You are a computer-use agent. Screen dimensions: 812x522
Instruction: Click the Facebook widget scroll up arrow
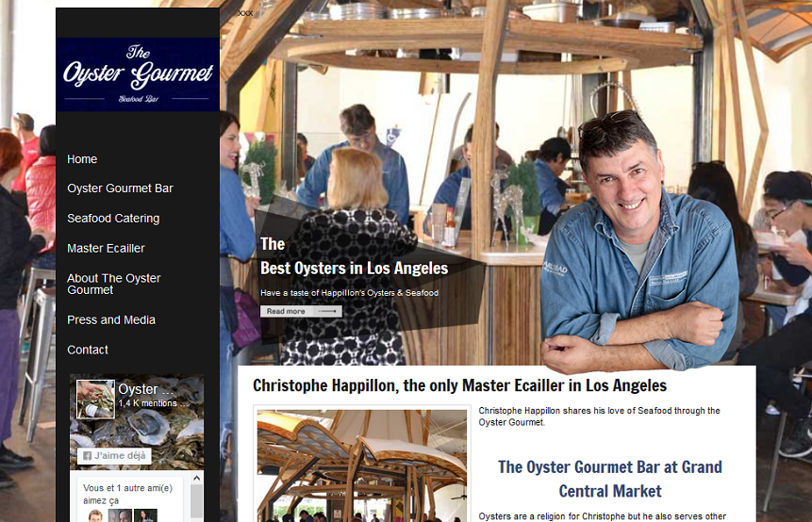(x=197, y=478)
